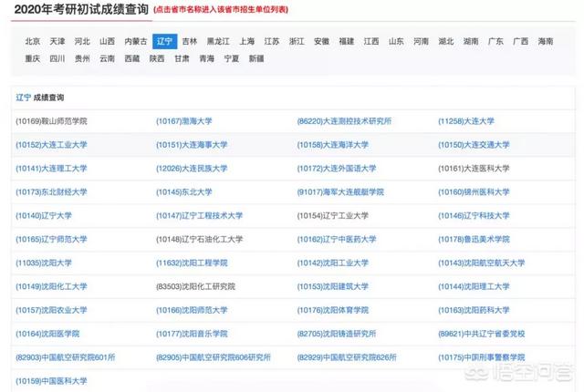Switch to 北京 province tab
The image size is (584, 392).
tap(33, 41)
